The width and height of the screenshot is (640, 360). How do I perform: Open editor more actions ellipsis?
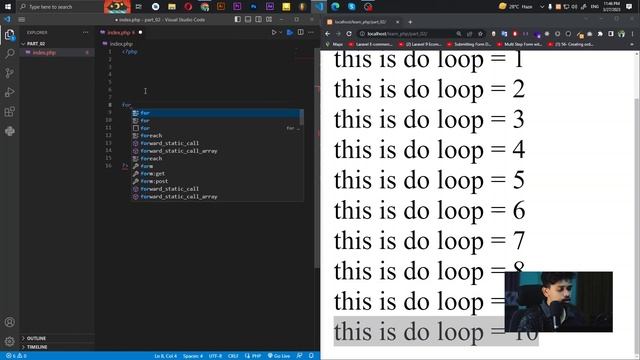pyautogui.click(x=311, y=32)
